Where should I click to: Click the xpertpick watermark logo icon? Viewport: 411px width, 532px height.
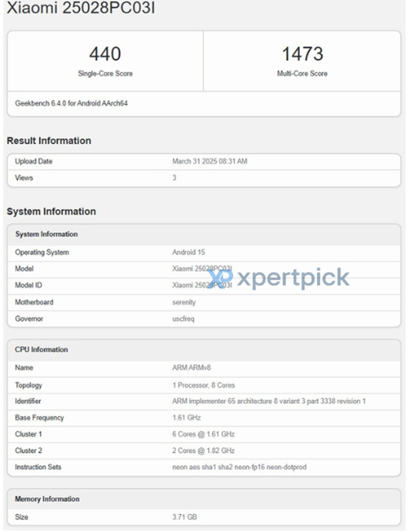221,277
